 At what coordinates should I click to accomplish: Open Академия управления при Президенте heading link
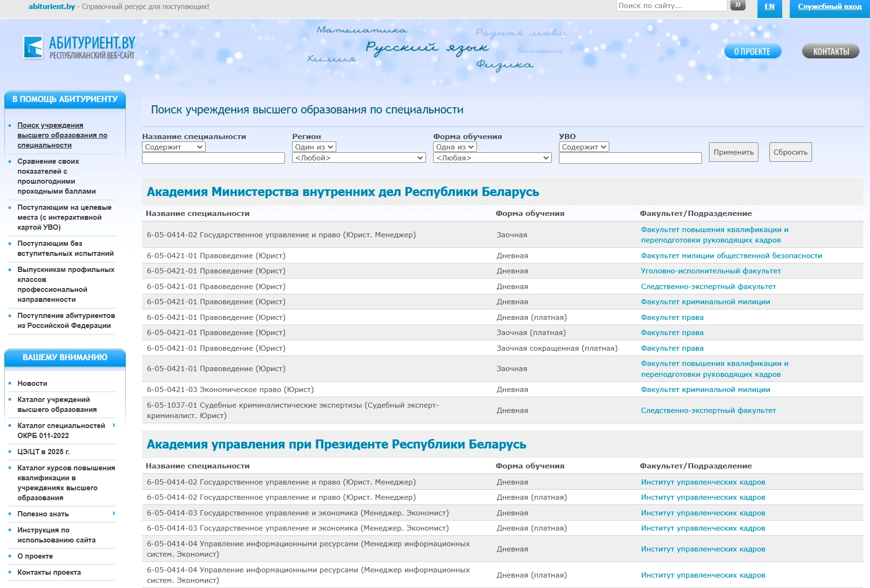click(336, 444)
